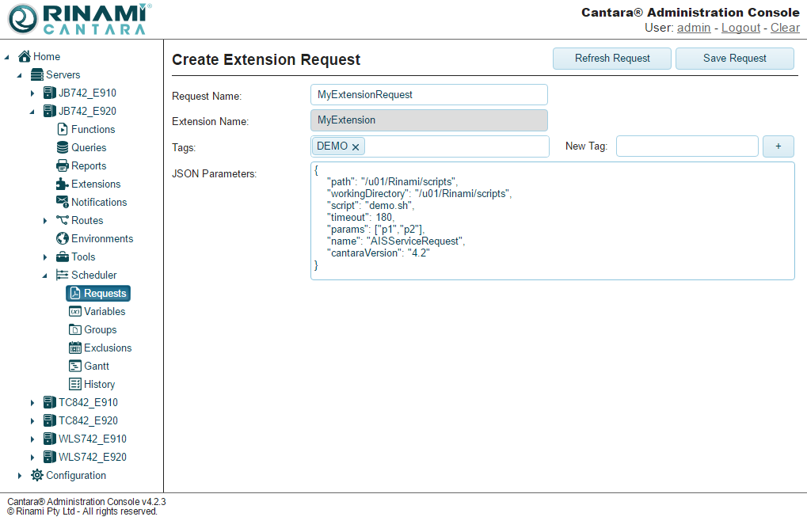Expand the Routes tree node
Screen dimensions: 807x532
click(45, 221)
